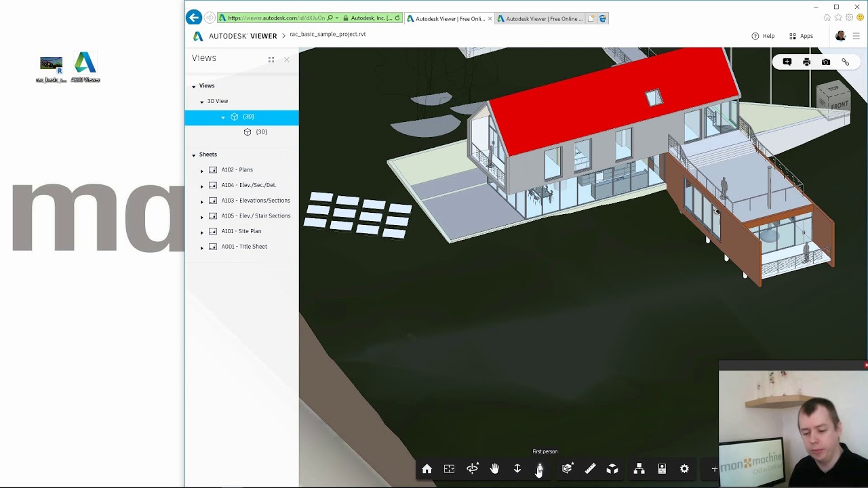Open sheet A102 - Plans

(237, 170)
